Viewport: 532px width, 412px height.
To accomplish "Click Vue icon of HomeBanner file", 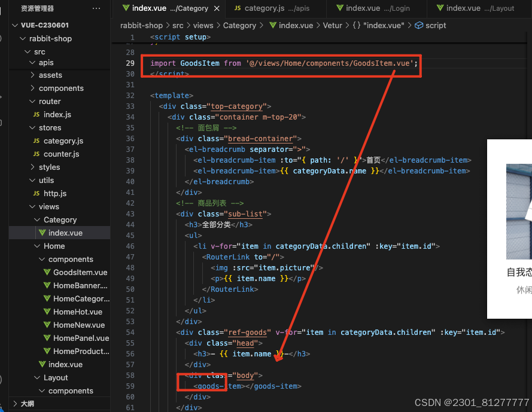I will (x=47, y=285).
